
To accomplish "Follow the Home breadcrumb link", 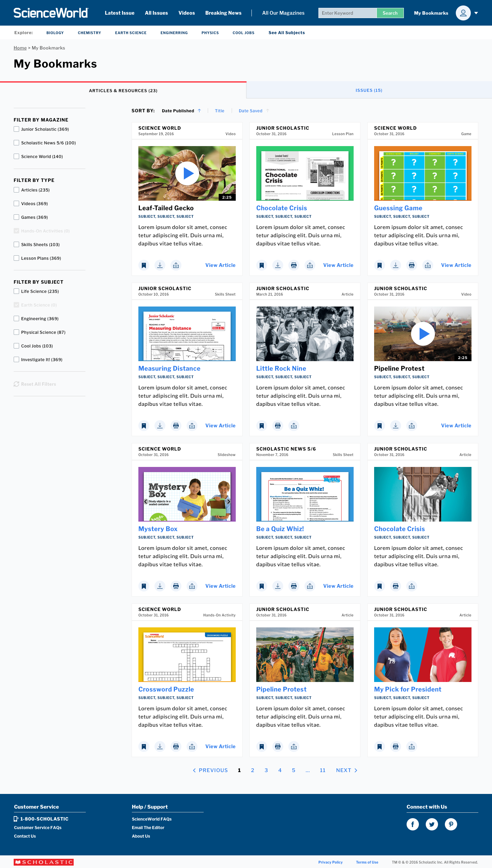I will pos(20,48).
